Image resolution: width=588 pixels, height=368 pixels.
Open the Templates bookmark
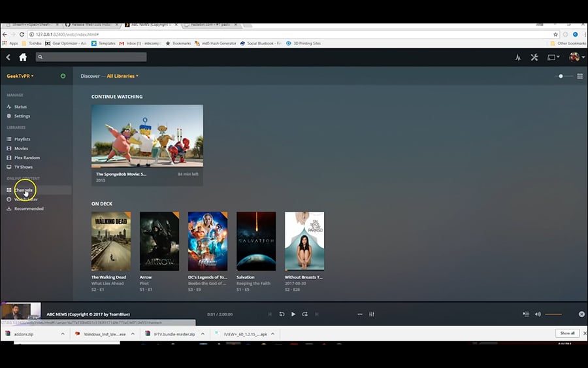click(103, 44)
